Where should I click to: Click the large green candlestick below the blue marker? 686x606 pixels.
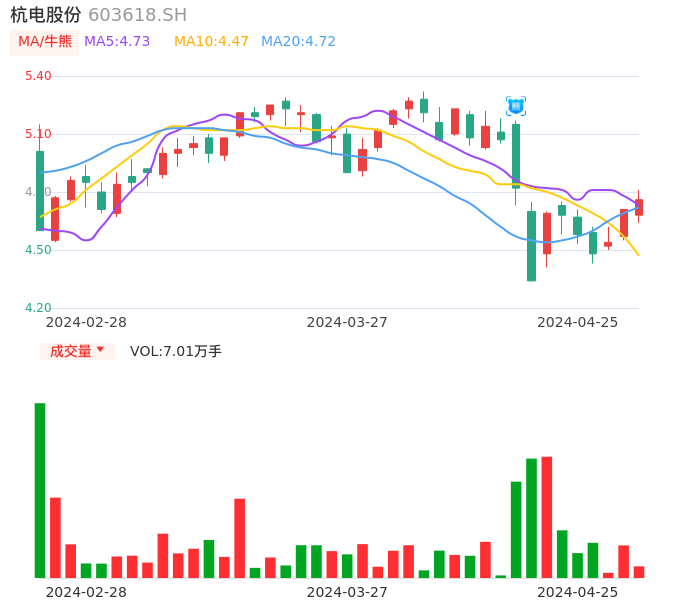point(516,155)
